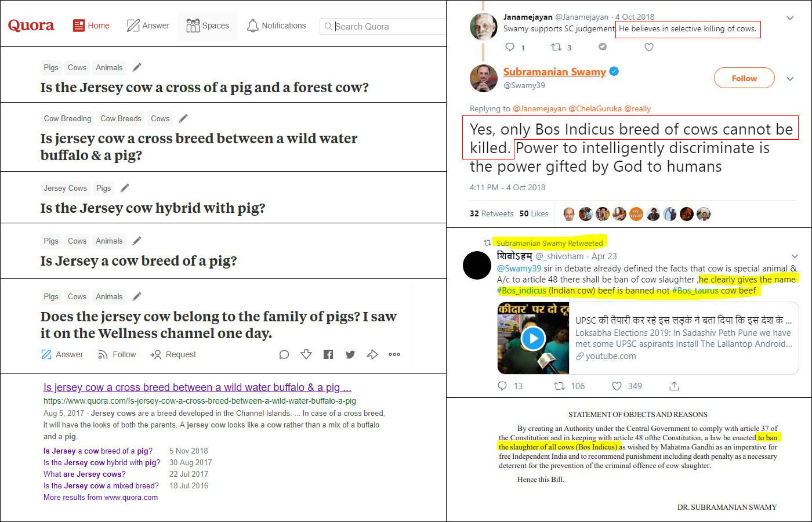Click Follow under Wellness channel question
This screenshot has height=522, width=812.
pos(117,354)
